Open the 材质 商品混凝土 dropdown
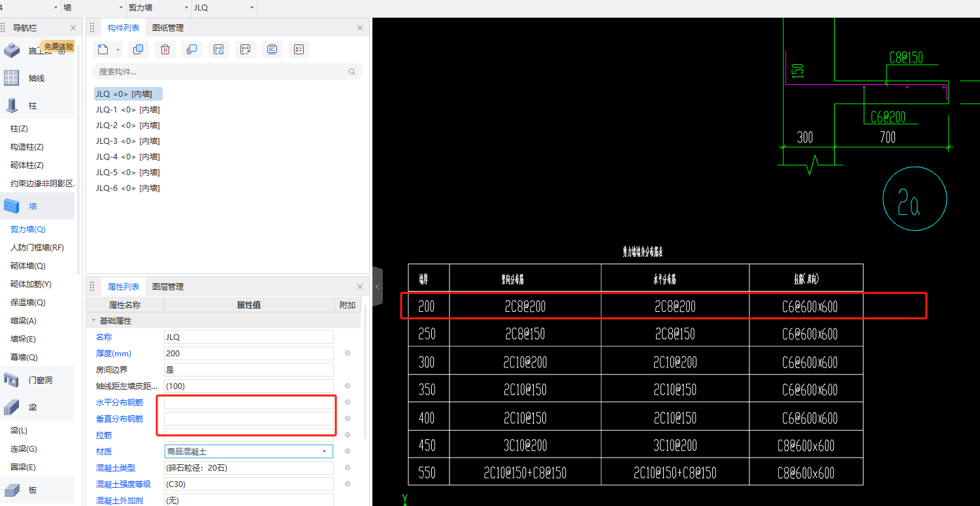 (x=324, y=452)
